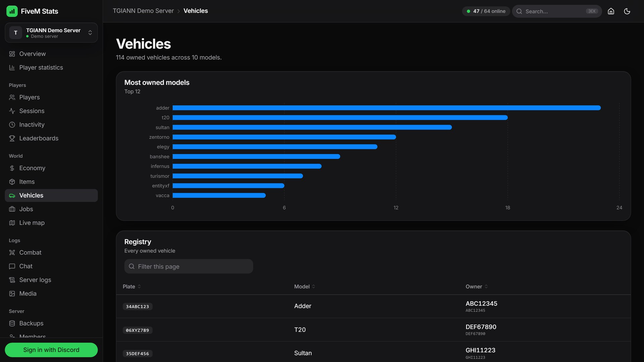Click the Player statistics chart icon
Image resolution: width=644 pixels, height=362 pixels.
click(x=12, y=67)
